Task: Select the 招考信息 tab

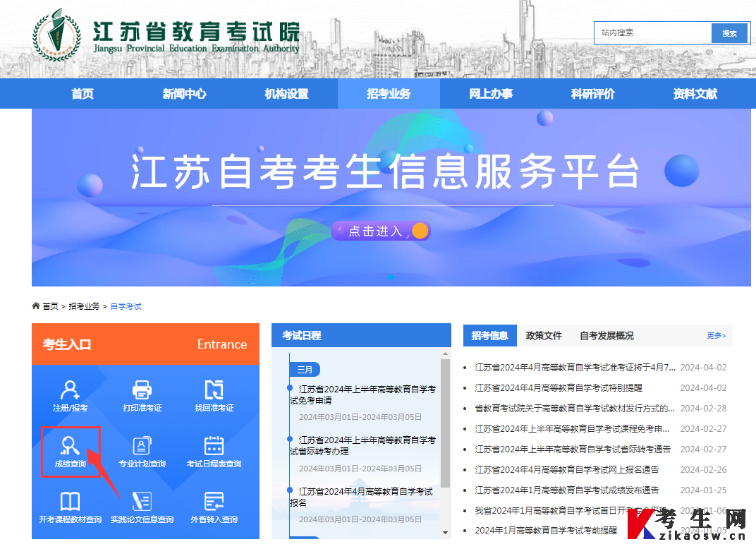Action: (490, 335)
